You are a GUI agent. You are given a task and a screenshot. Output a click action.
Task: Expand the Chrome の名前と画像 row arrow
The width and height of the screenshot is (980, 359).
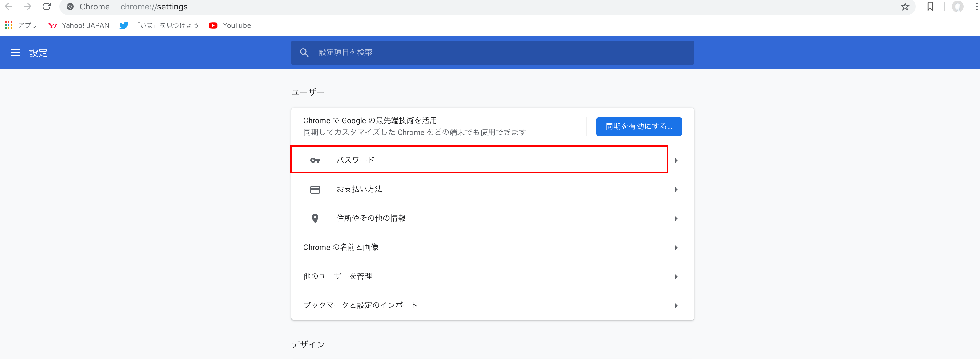(676, 248)
